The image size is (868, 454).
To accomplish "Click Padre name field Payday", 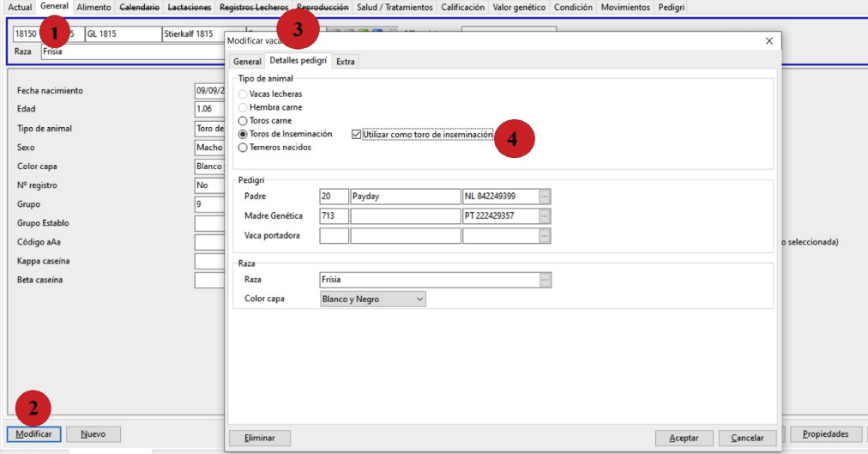I will coord(406,197).
